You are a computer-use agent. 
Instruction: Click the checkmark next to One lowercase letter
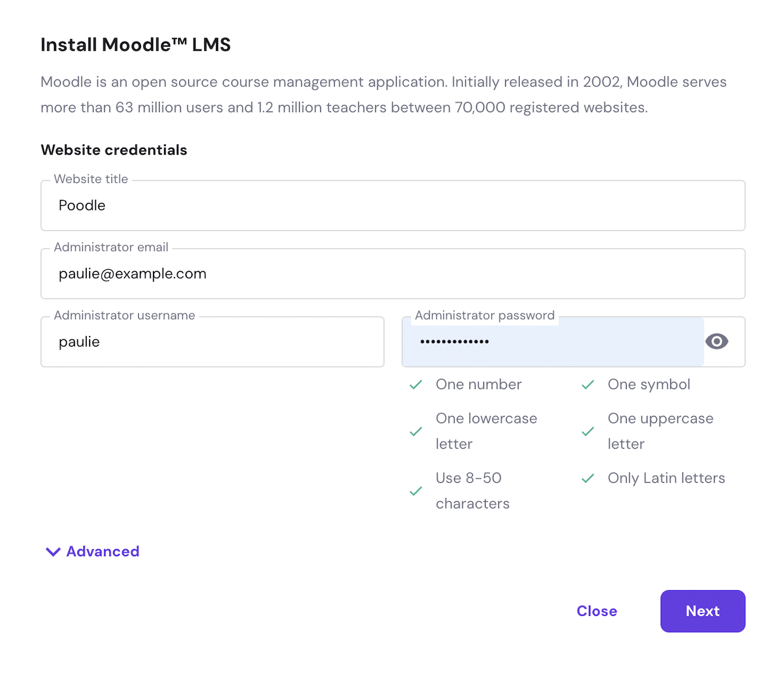(416, 431)
